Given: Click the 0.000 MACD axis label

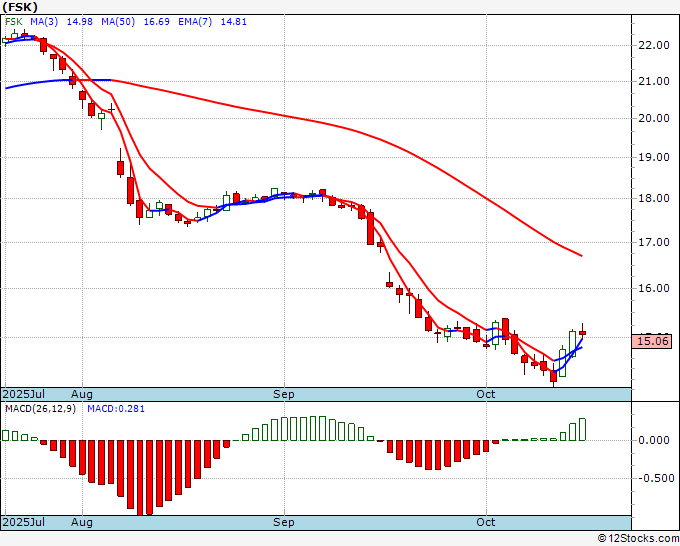Looking at the screenshot, I should pos(654,441).
